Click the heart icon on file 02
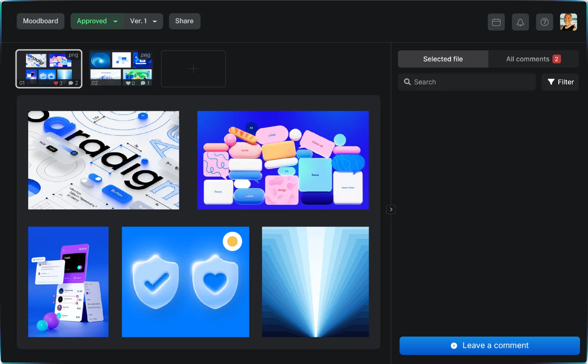Viewport: 588px width, 364px height. (128, 83)
